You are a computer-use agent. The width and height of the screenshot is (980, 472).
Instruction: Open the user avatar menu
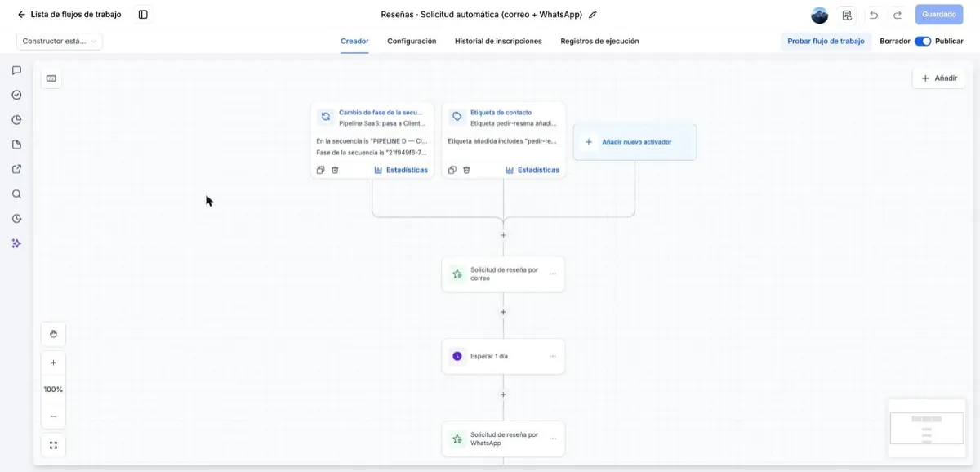(820, 15)
